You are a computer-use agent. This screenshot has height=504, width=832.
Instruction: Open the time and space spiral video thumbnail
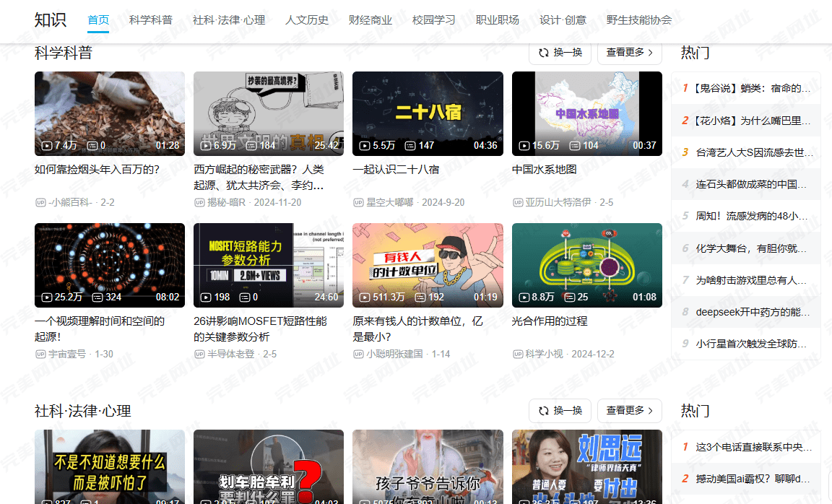click(x=110, y=265)
